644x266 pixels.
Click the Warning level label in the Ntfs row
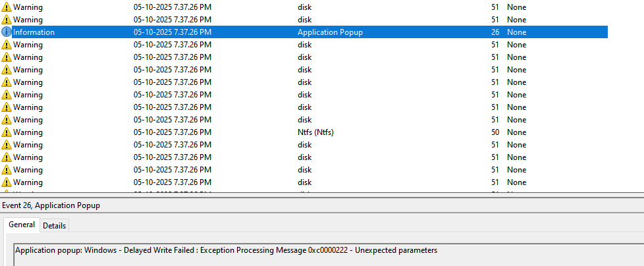coord(28,132)
